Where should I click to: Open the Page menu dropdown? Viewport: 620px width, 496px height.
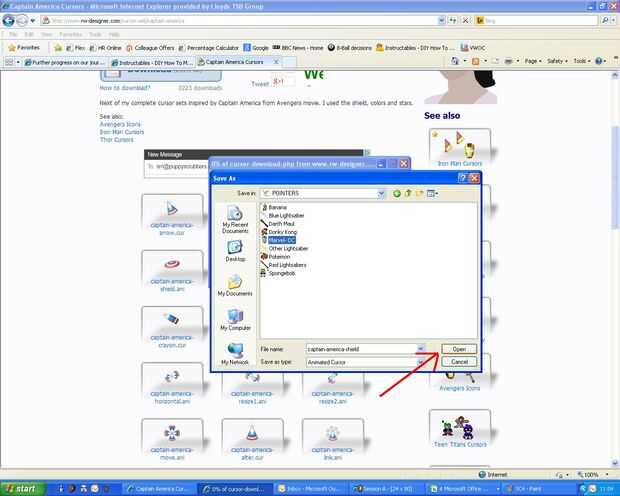point(532,61)
